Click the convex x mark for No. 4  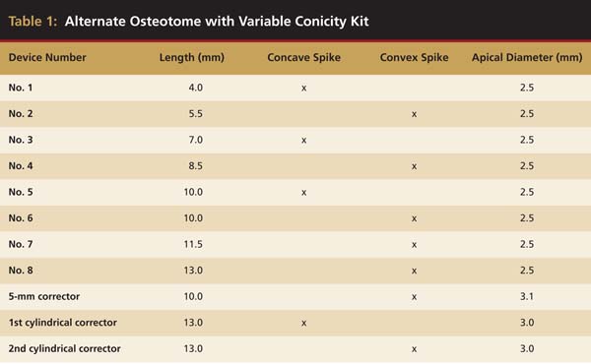pyautogui.click(x=414, y=166)
